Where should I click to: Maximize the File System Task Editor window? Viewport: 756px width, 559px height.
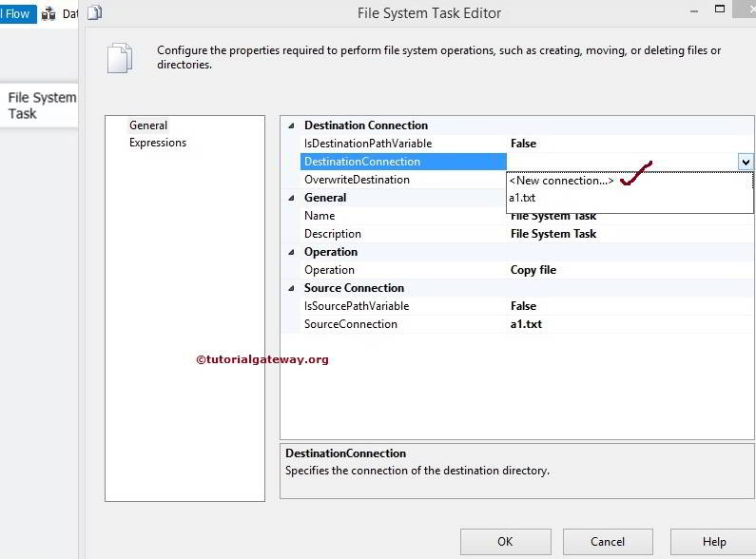tap(719, 9)
